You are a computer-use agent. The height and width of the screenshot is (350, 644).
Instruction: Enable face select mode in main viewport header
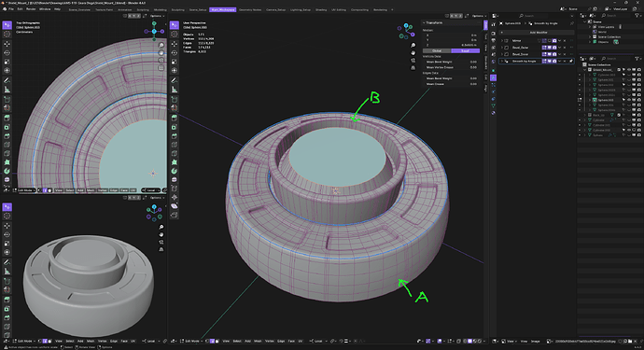pos(217,341)
